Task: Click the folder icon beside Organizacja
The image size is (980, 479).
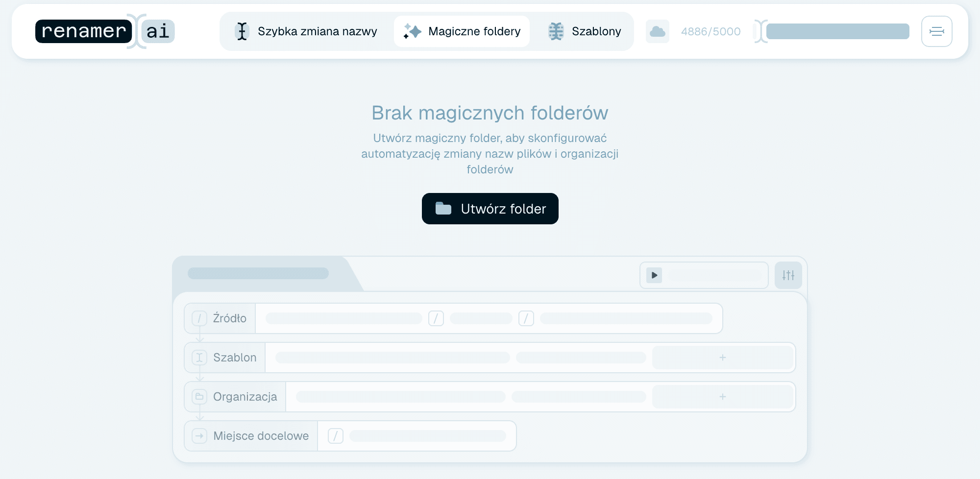Action: pos(199,397)
